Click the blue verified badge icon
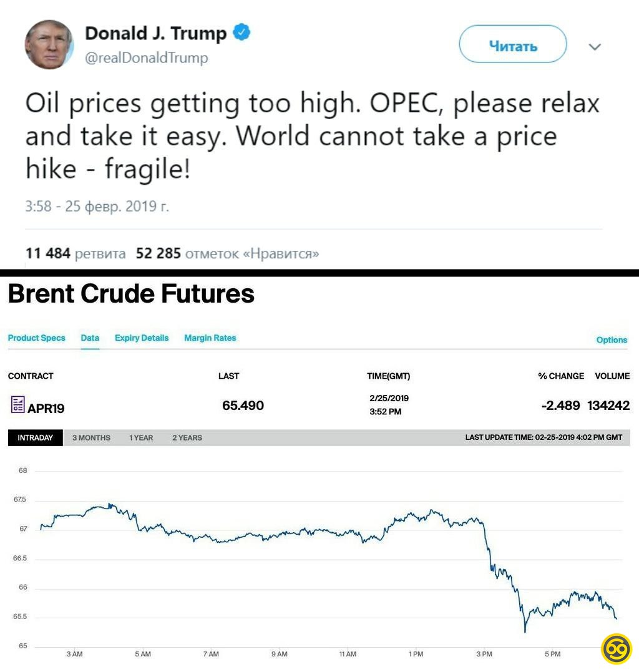 click(x=241, y=32)
